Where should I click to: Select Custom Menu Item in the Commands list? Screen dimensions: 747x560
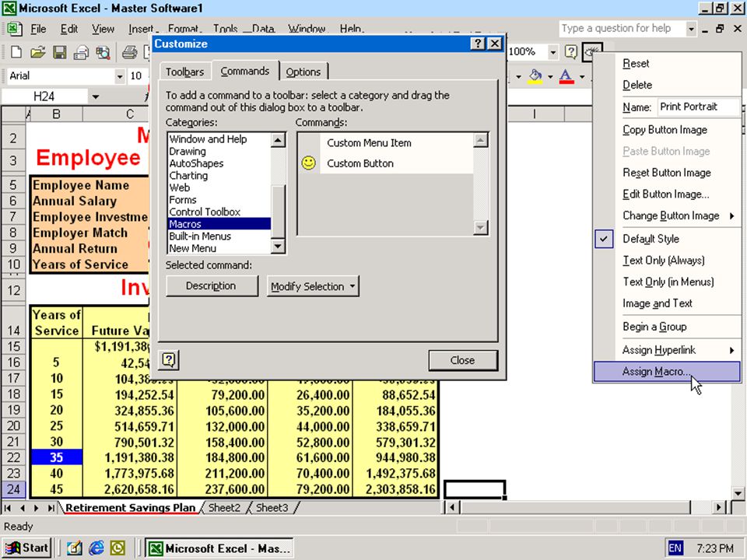click(385, 143)
